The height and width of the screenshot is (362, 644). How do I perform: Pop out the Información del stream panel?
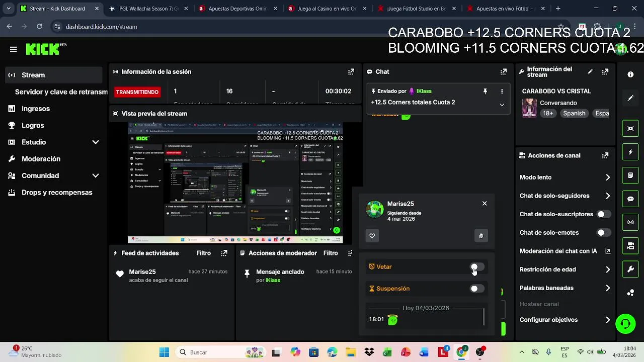point(605,72)
